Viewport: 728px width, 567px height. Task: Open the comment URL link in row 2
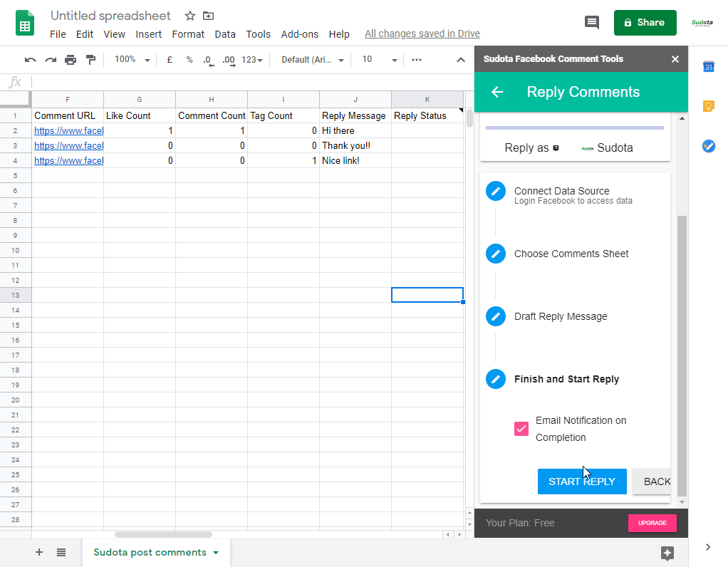pyautogui.click(x=68, y=130)
